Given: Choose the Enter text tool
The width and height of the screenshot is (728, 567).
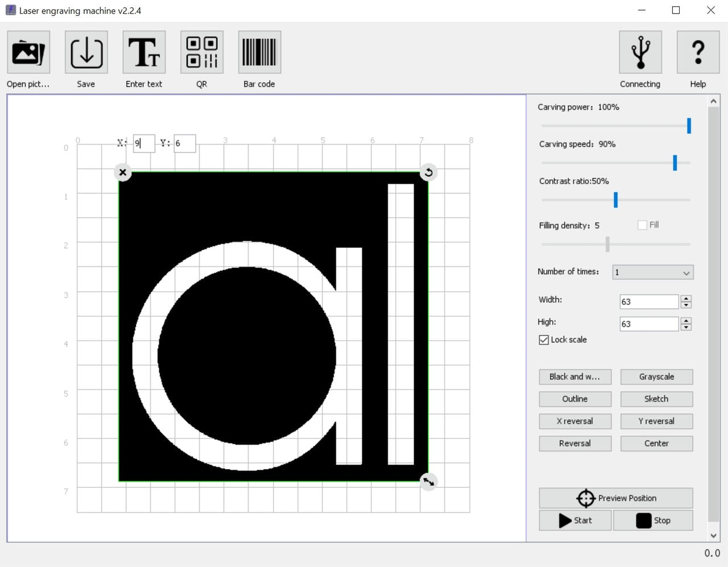Looking at the screenshot, I should click(x=144, y=52).
